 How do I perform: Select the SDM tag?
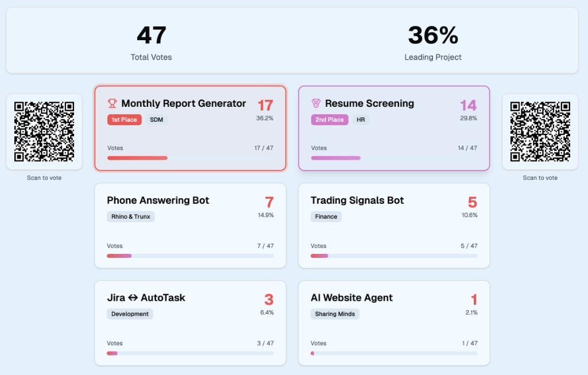tap(157, 119)
